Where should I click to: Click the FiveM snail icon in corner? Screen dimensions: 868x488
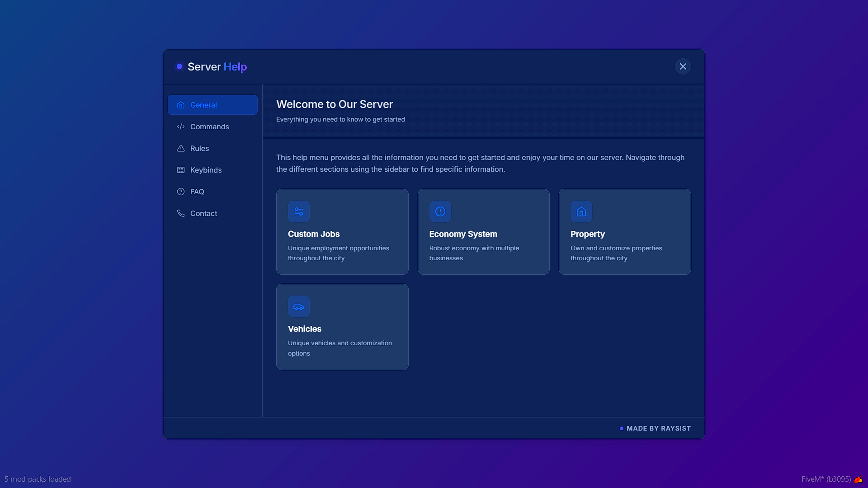click(859, 479)
